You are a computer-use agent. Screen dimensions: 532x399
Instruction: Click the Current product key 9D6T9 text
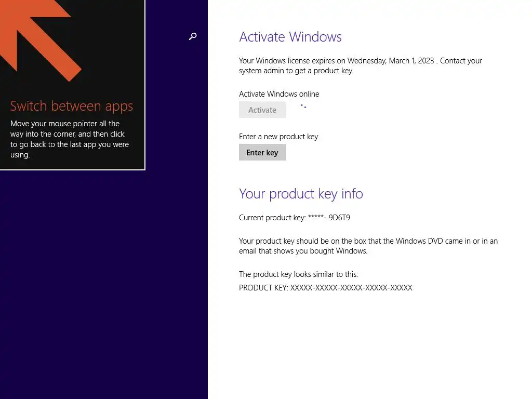tap(294, 218)
